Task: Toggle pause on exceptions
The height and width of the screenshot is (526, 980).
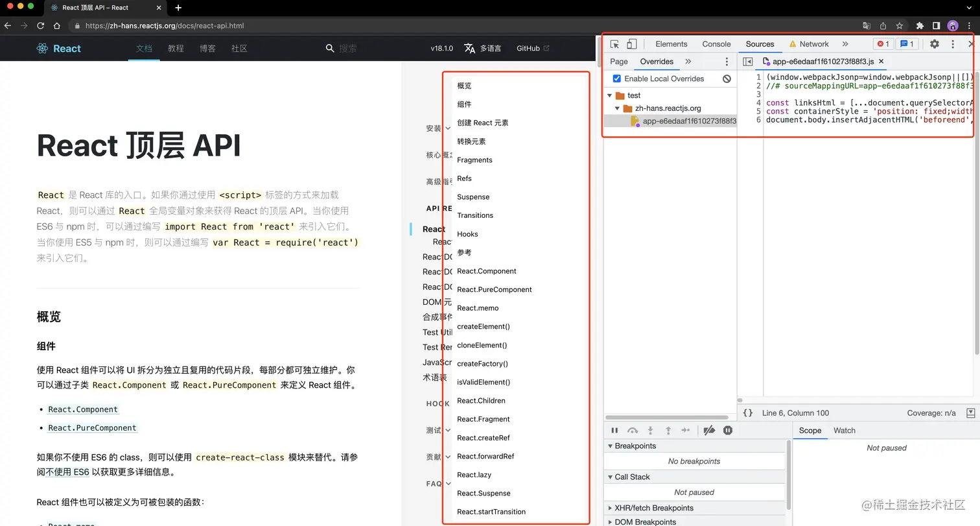Action: pos(728,430)
